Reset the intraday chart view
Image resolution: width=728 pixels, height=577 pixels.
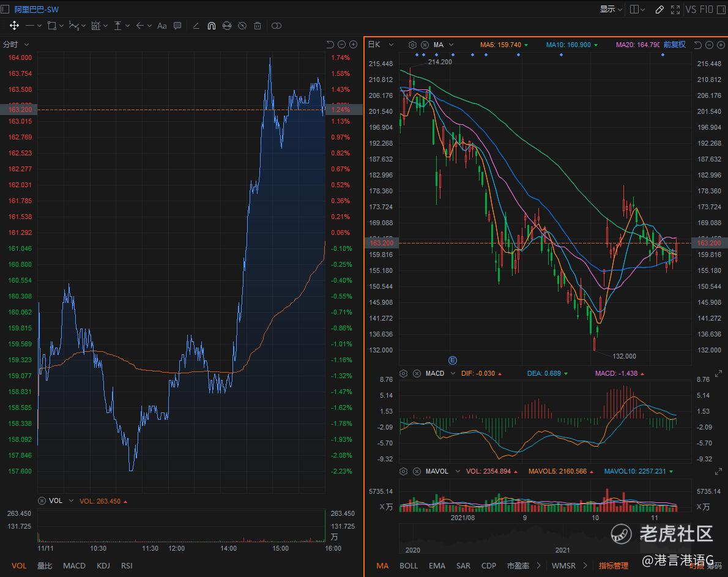click(x=330, y=45)
